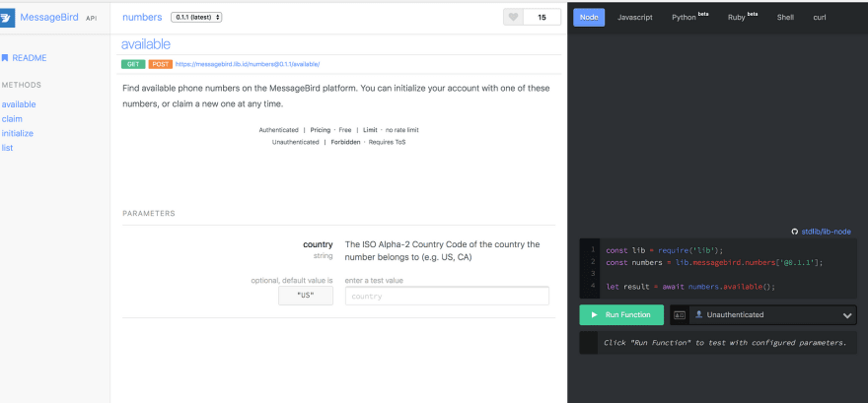Open the version selector 0.1.1 (latest)
The image size is (868, 403).
(x=196, y=17)
